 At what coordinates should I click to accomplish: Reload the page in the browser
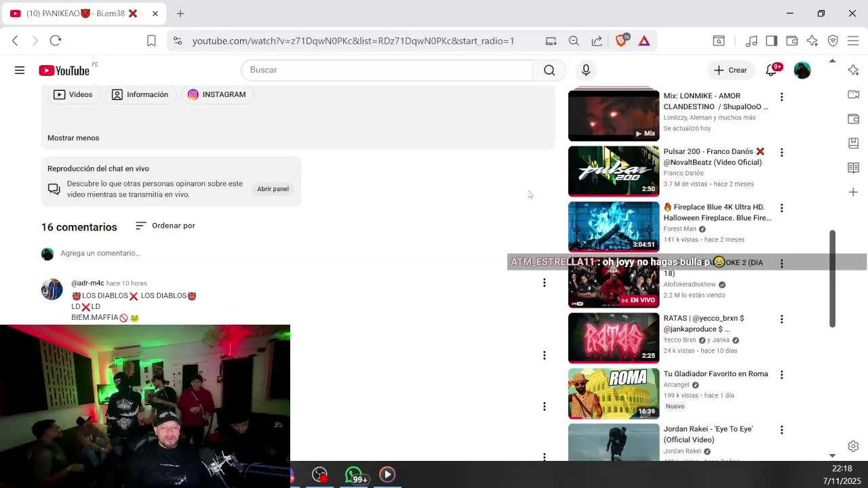pos(56,41)
